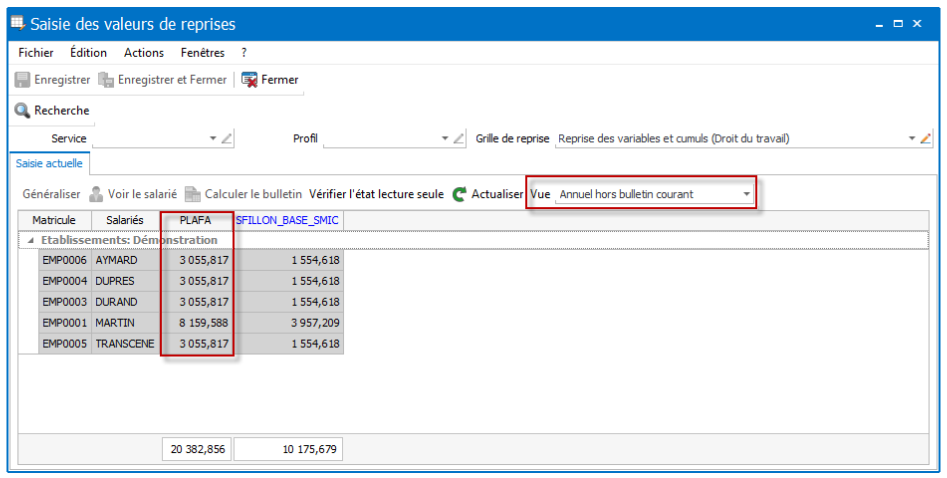Click the Enregistrer et Fermer label
The width and height of the screenshot is (947, 478).
(172, 80)
